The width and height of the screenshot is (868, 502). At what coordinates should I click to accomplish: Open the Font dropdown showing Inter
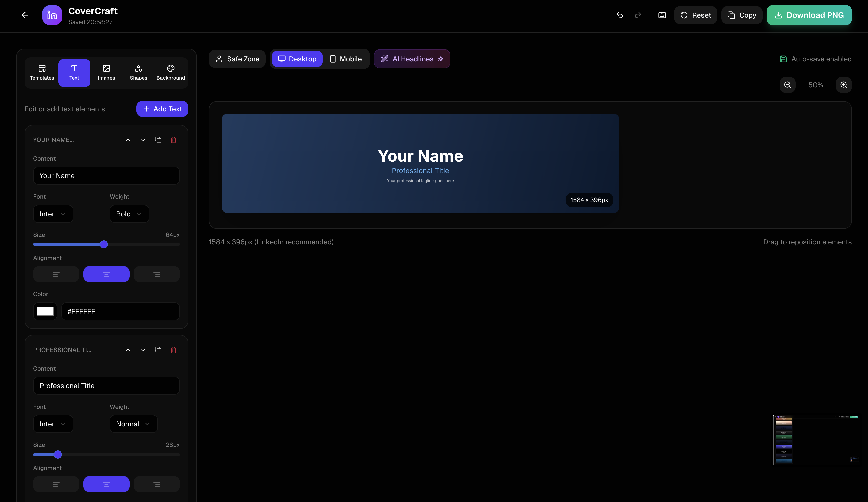tap(53, 214)
